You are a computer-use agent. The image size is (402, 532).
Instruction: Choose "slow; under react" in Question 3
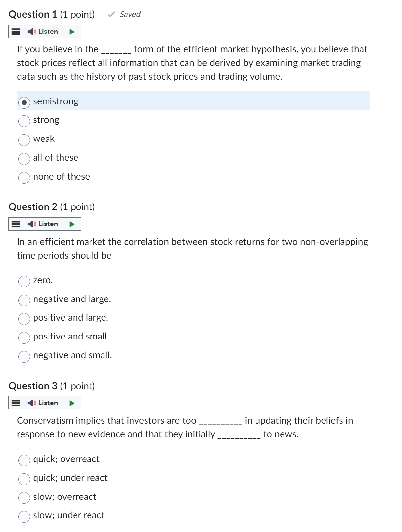coord(24,516)
